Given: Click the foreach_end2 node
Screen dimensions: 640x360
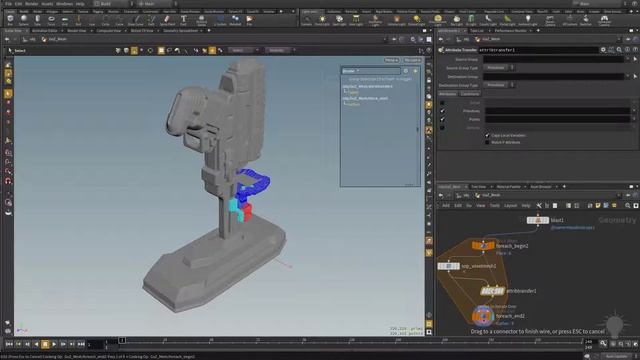Looking at the screenshot, I should point(483,316).
